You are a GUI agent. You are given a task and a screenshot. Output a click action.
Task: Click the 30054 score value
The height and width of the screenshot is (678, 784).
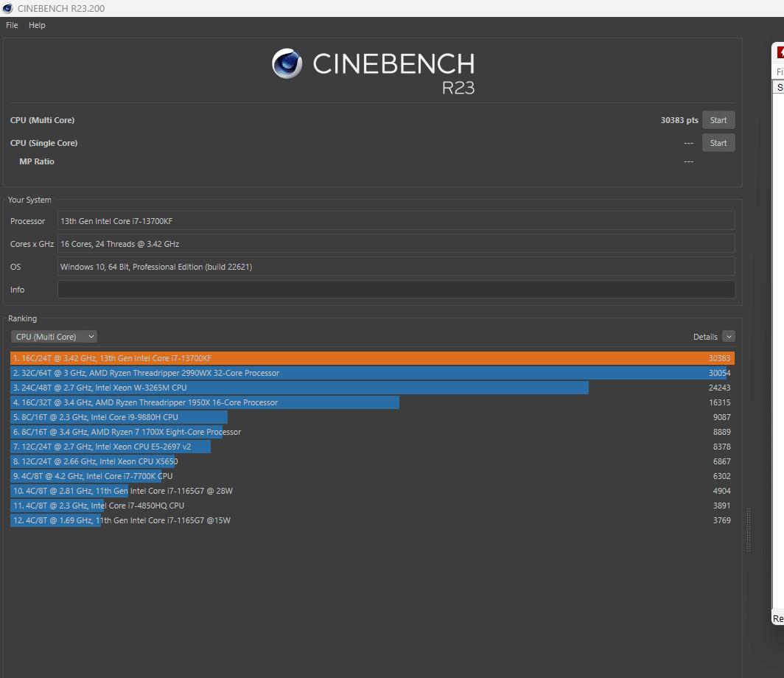click(x=719, y=373)
